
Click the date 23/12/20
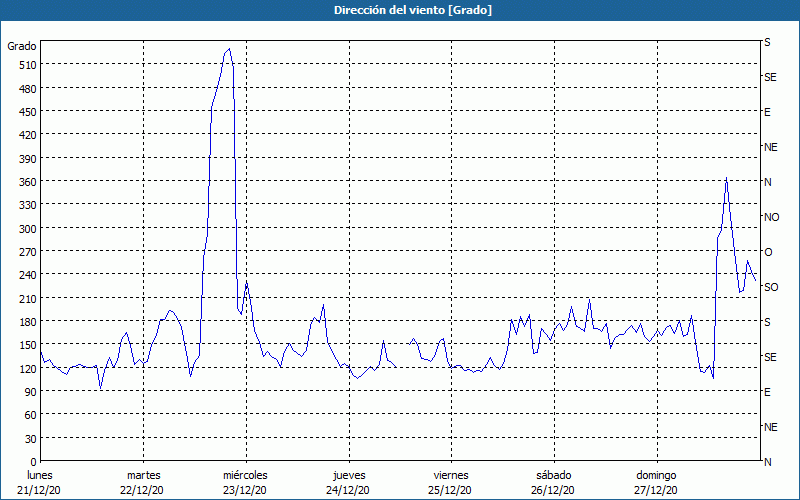[x=245, y=490]
